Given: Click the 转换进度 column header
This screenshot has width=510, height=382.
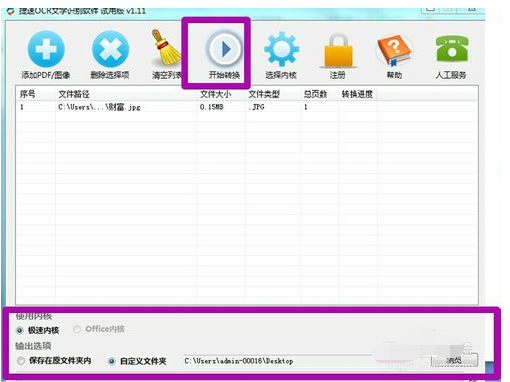Looking at the screenshot, I should (358, 94).
